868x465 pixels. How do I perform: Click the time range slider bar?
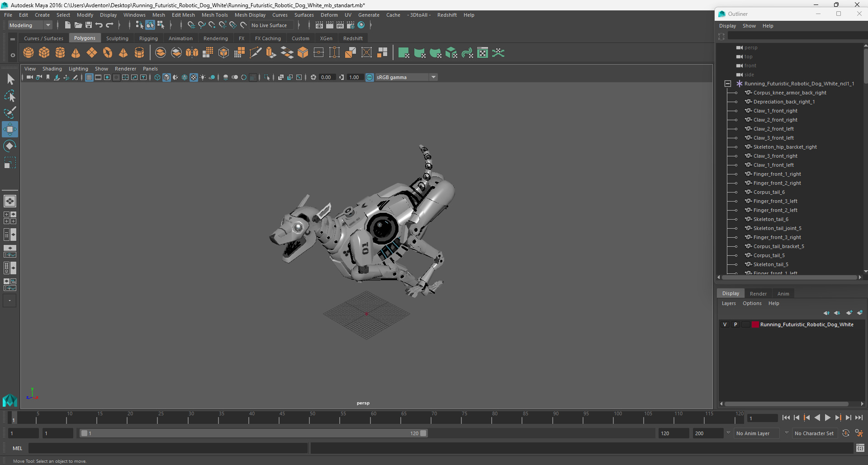(x=253, y=433)
